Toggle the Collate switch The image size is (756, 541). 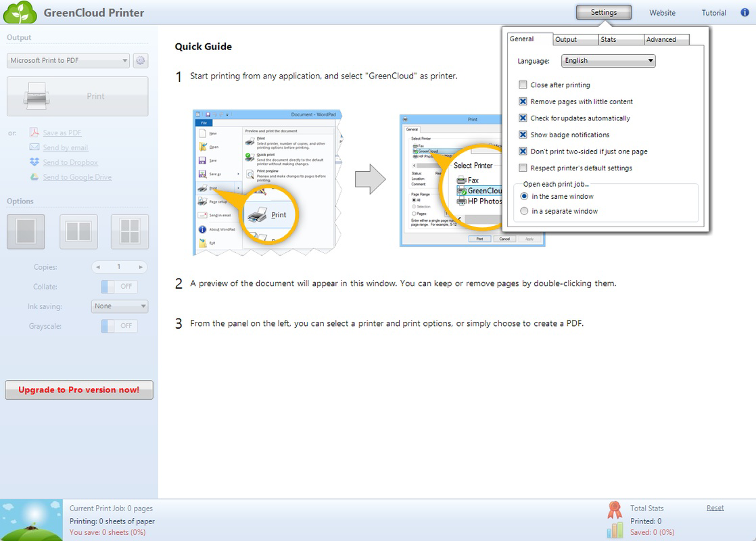(x=119, y=287)
